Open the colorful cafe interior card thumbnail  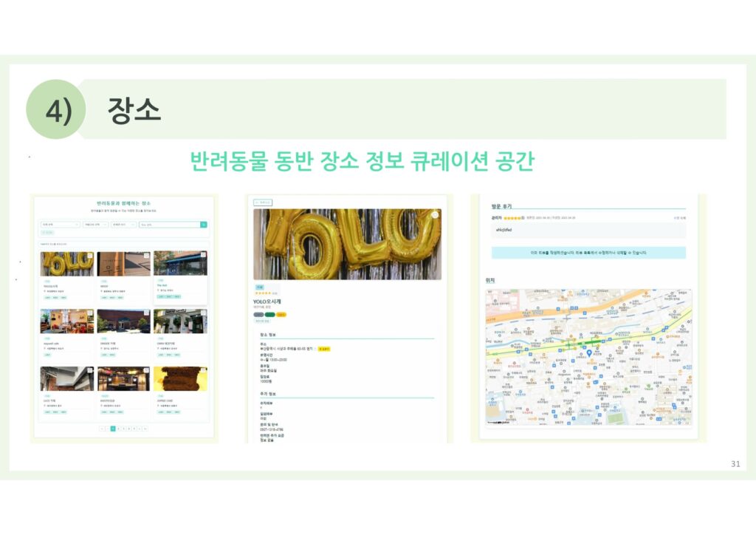click(x=67, y=321)
